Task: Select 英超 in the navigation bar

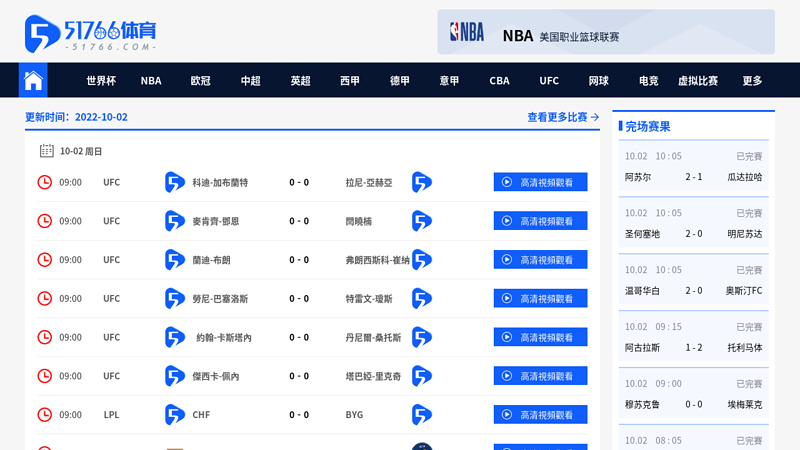Action: tap(301, 81)
